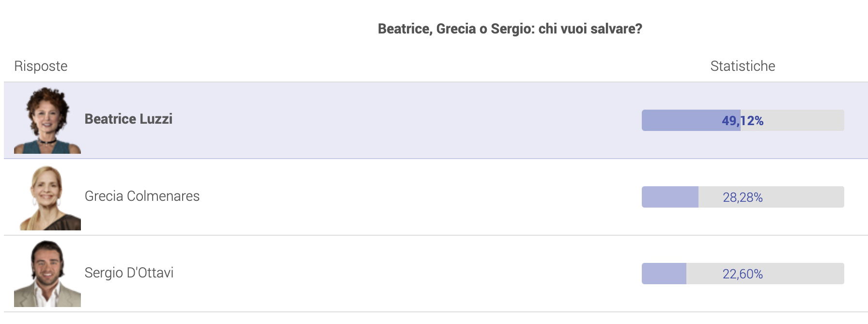This screenshot has width=868, height=324.
Task: Select the Beatrice Luzzi name label
Action: click(x=128, y=119)
